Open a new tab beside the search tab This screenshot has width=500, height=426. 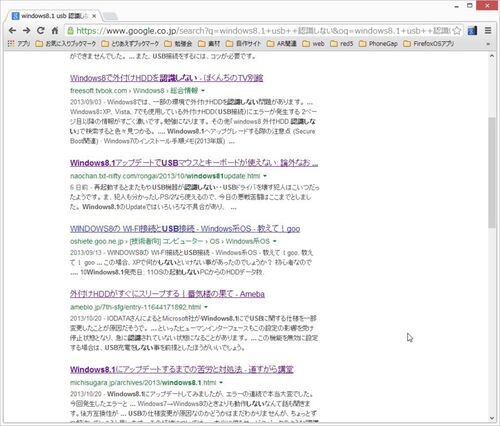tap(110, 16)
